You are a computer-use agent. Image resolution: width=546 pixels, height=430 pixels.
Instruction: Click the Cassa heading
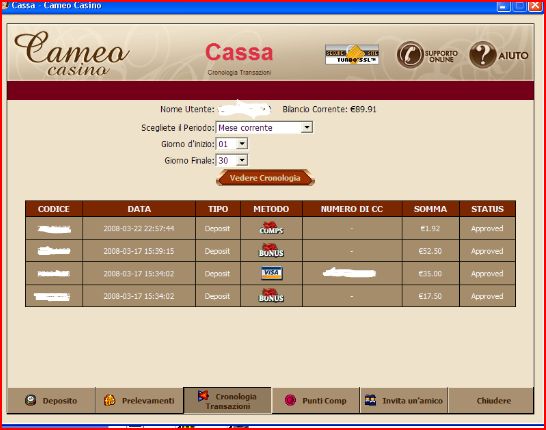click(239, 52)
